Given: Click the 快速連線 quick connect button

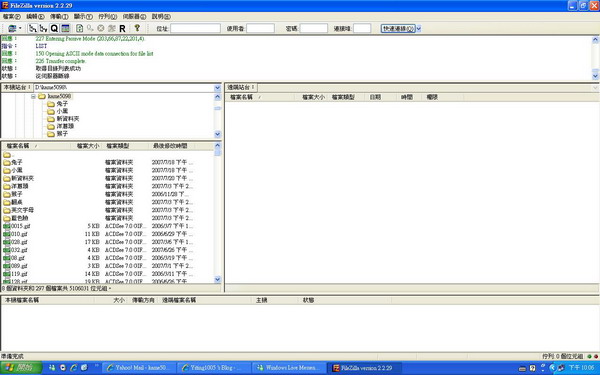Looking at the screenshot, I should point(398,28).
